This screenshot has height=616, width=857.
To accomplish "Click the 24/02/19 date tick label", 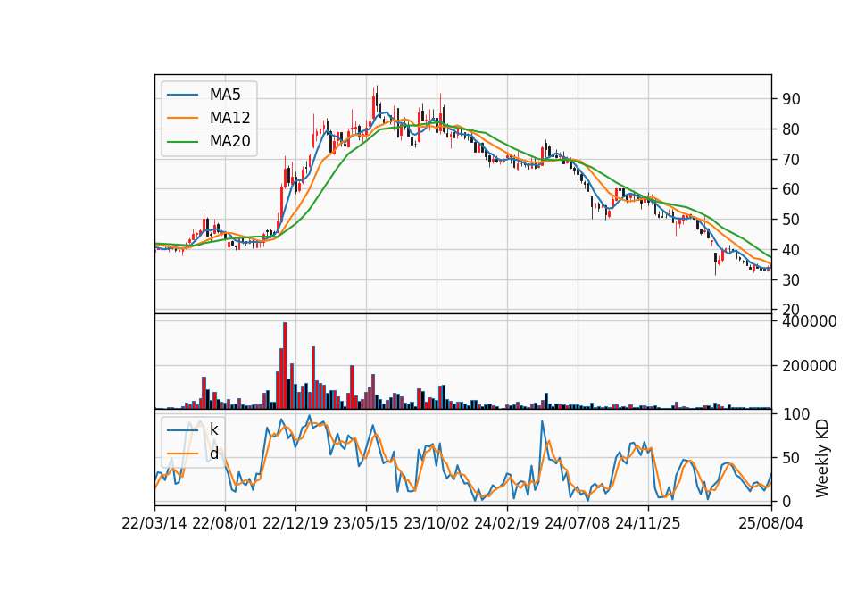I will (507, 523).
